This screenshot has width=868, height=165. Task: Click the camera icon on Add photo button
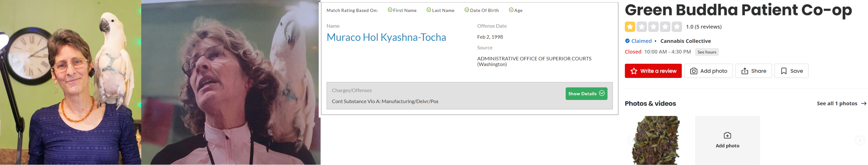click(x=694, y=71)
